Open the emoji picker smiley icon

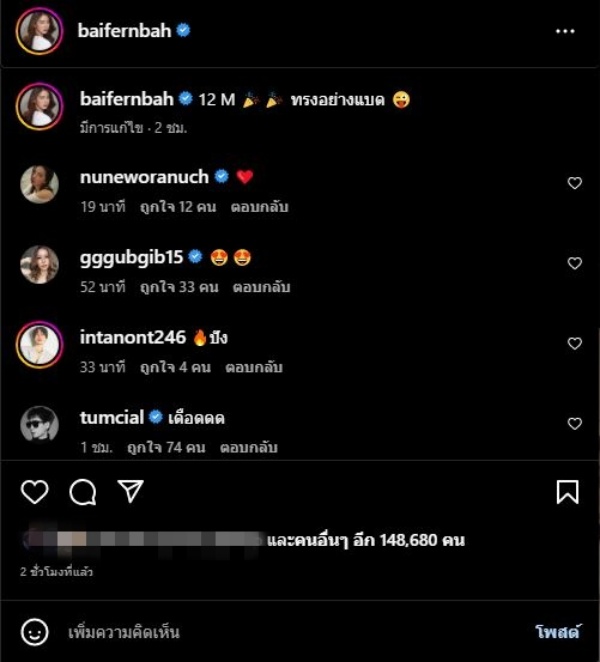(x=35, y=632)
